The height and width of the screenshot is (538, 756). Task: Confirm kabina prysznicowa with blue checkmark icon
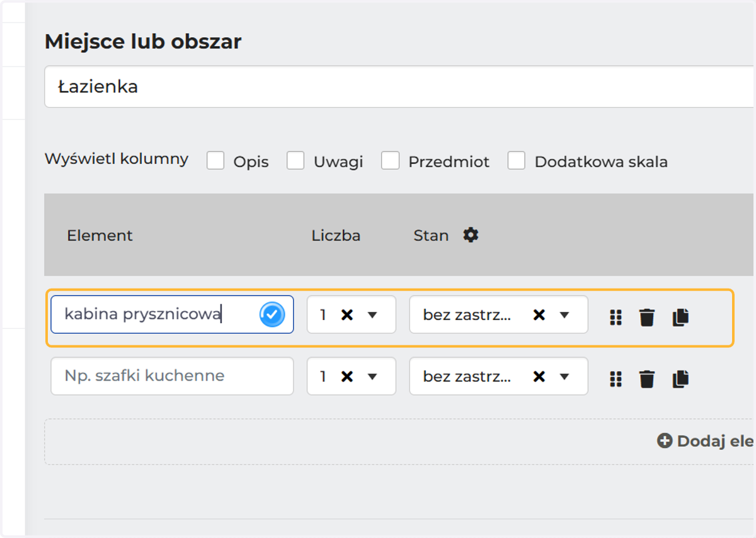272,314
